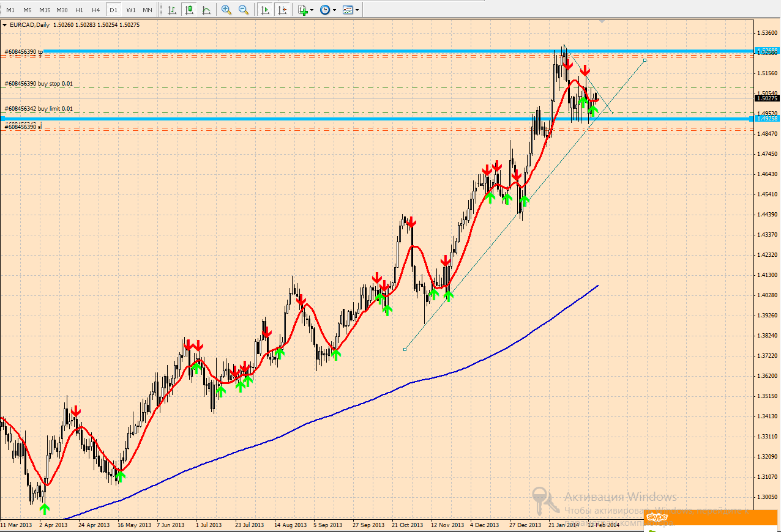Viewport: 781px width, 532px height.
Task: Select the candlesticks chart display icon
Action: click(x=189, y=10)
